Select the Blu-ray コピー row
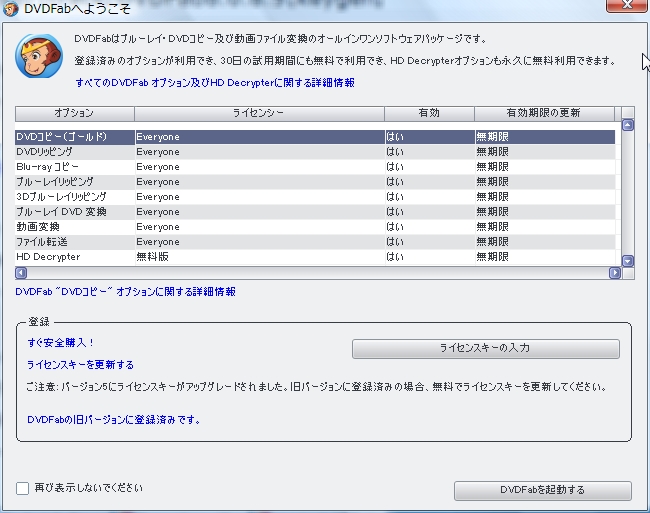Image resolution: width=650 pixels, height=513 pixels. pyautogui.click(x=315, y=167)
